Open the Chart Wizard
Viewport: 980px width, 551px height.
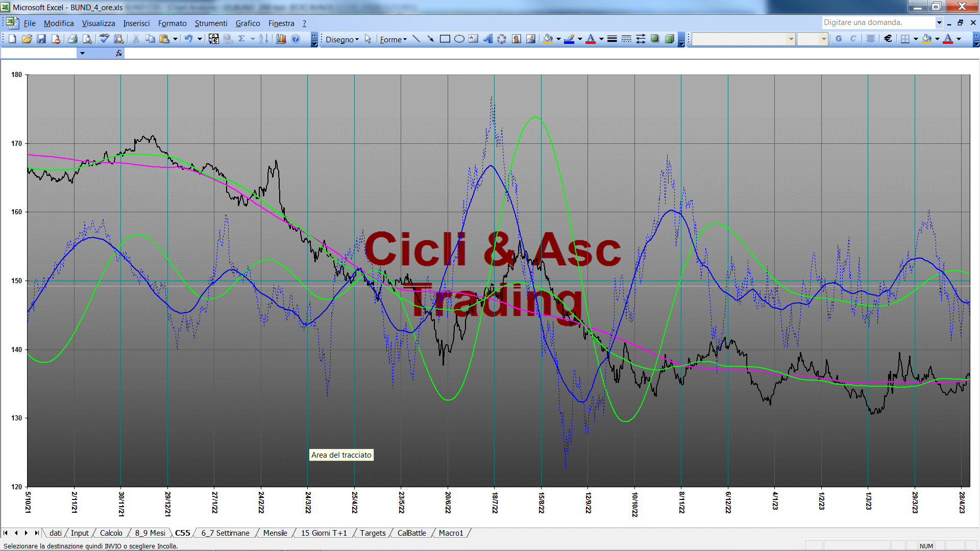click(x=281, y=39)
